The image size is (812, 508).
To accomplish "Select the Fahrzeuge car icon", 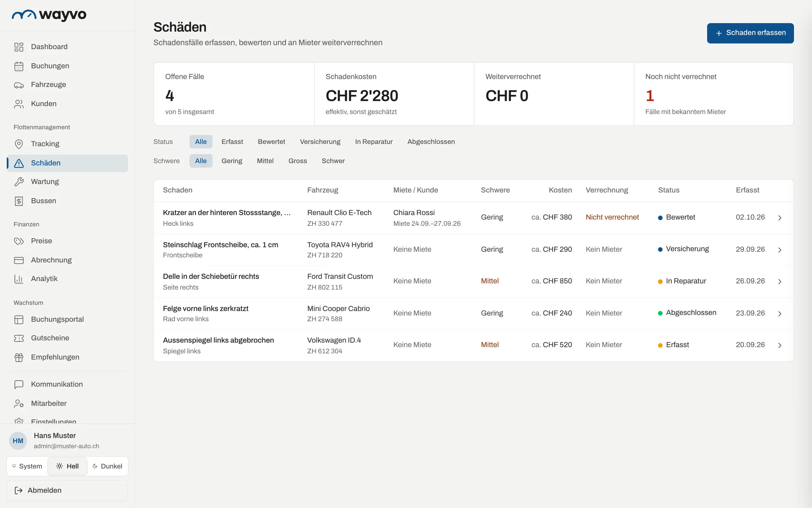I will pos(19,85).
